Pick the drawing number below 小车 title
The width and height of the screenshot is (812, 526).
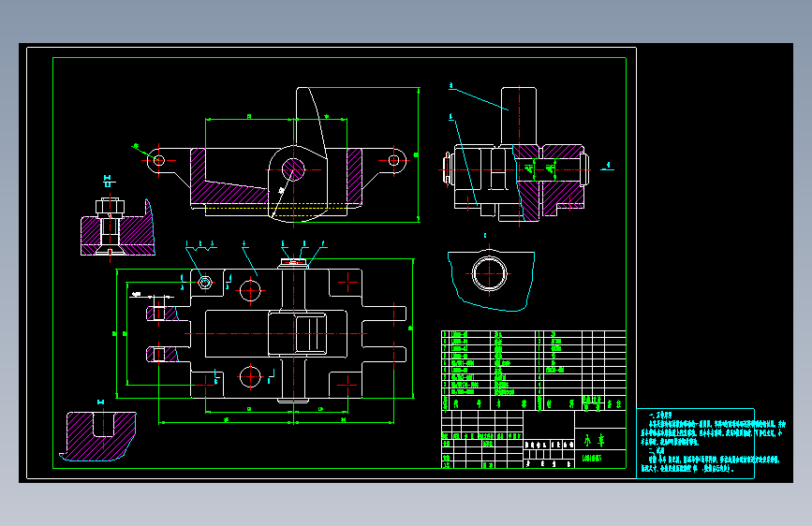coord(591,459)
